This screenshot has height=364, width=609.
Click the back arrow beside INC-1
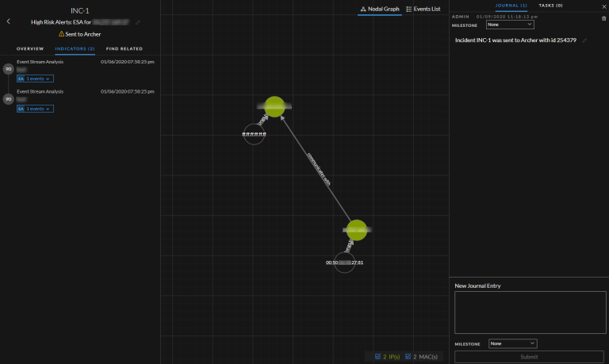[x=8, y=21]
